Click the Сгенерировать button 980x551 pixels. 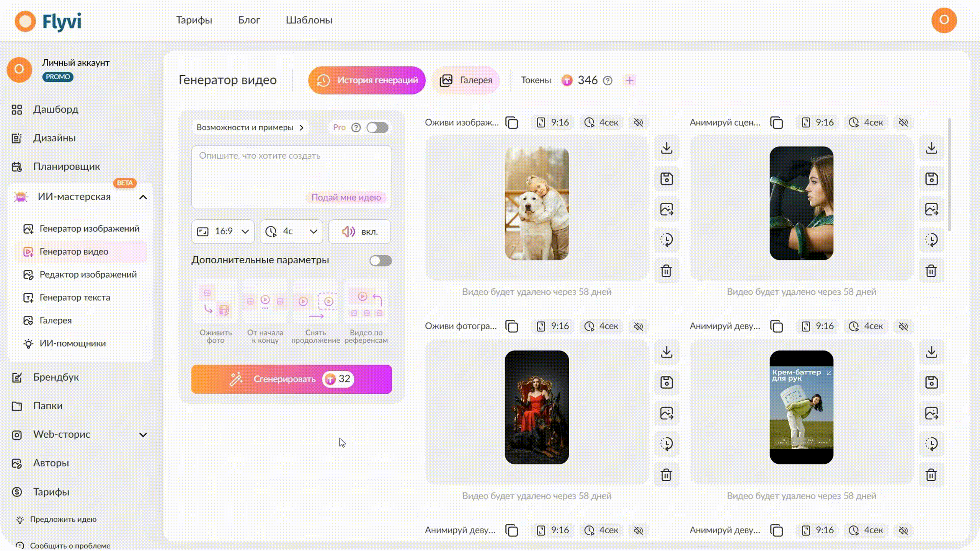click(x=291, y=379)
